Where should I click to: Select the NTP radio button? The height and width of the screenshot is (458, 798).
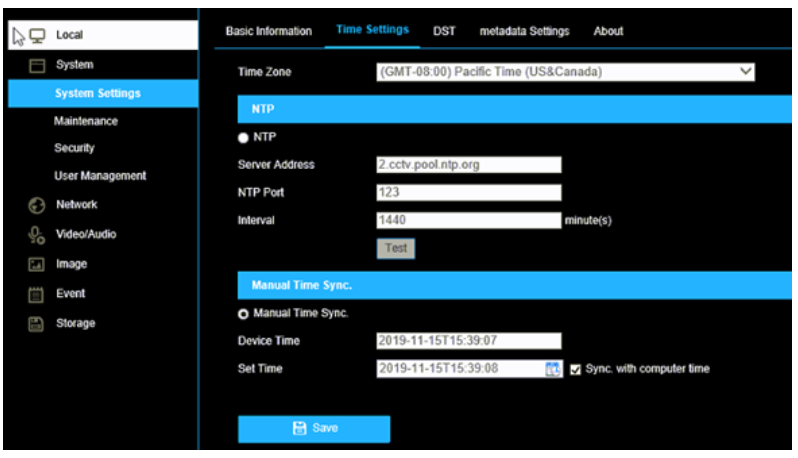click(243, 138)
